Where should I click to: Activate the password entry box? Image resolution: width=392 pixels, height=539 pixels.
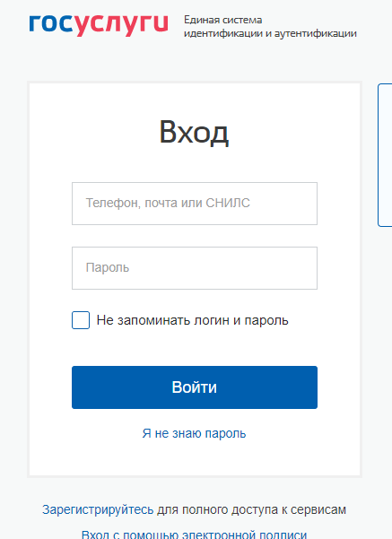[195, 268]
